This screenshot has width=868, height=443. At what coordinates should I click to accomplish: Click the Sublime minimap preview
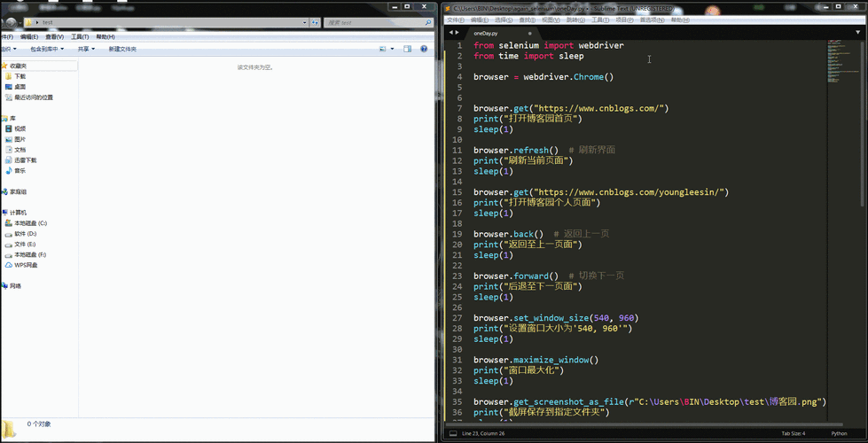[842, 61]
